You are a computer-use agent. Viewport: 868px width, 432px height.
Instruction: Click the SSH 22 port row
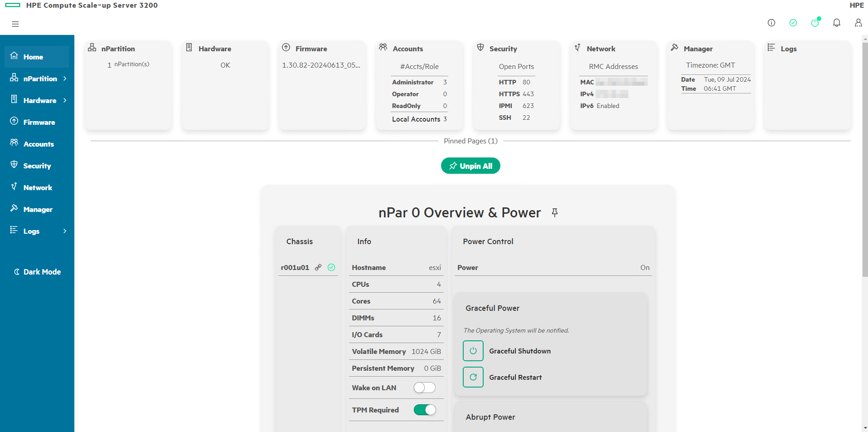coord(516,118)
